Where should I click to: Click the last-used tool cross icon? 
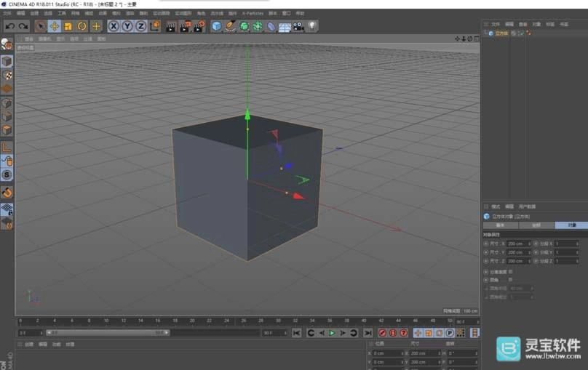click(96, 26)
